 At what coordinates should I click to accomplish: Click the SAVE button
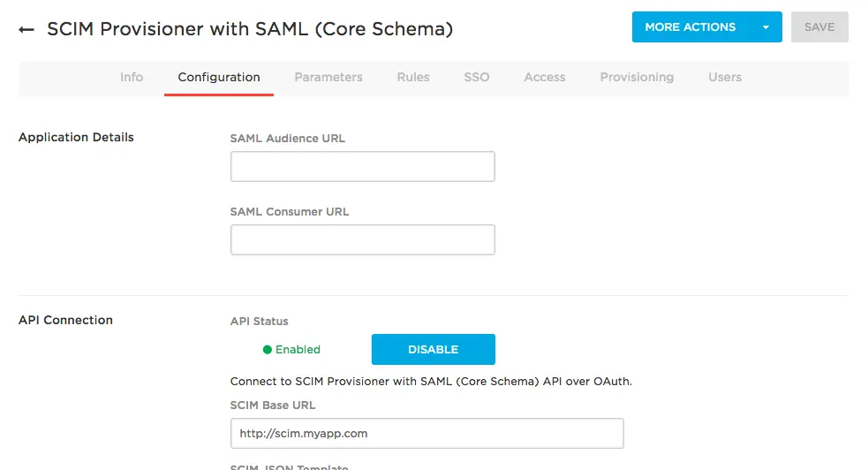[819, 27]
